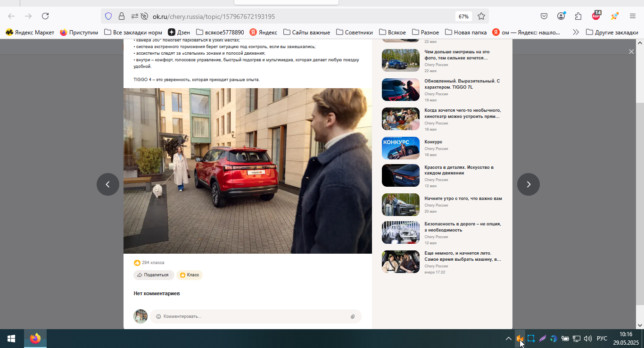Image resolution: width=644 pixels, height=348 pixels.
Task: Open the Firefox hamburger menu
Action: click(633, 16)
